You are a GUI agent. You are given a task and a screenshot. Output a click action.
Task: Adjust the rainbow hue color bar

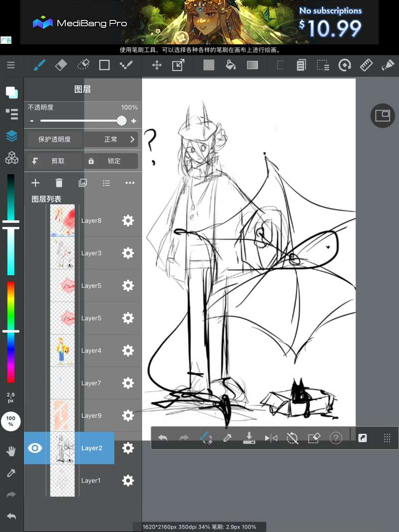(x=11, y=332)
